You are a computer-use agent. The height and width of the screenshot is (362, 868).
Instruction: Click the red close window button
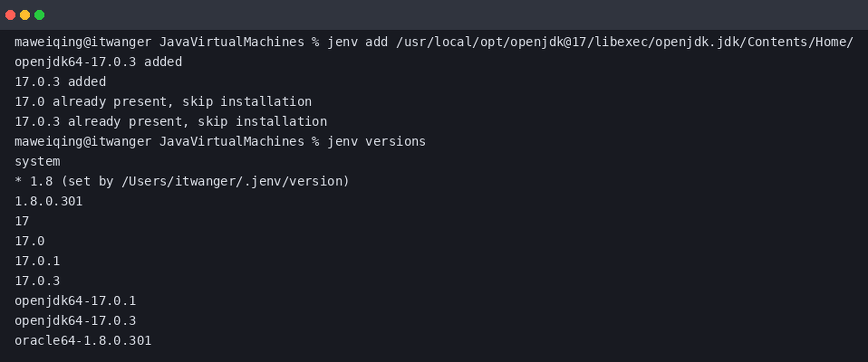pyautogui.click(x=10, y=15)
